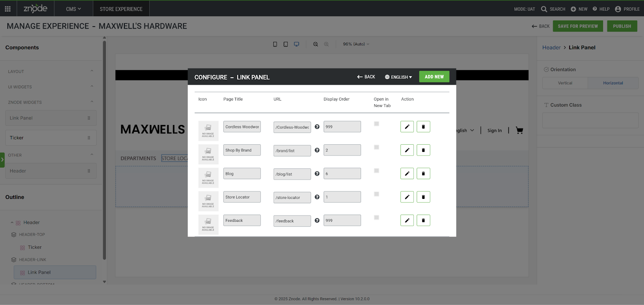Select Ticker in the Outline tree
Image resolution: width=644 pixels, height=305 pixels.
pyautogui.click(x=35, y=248)
